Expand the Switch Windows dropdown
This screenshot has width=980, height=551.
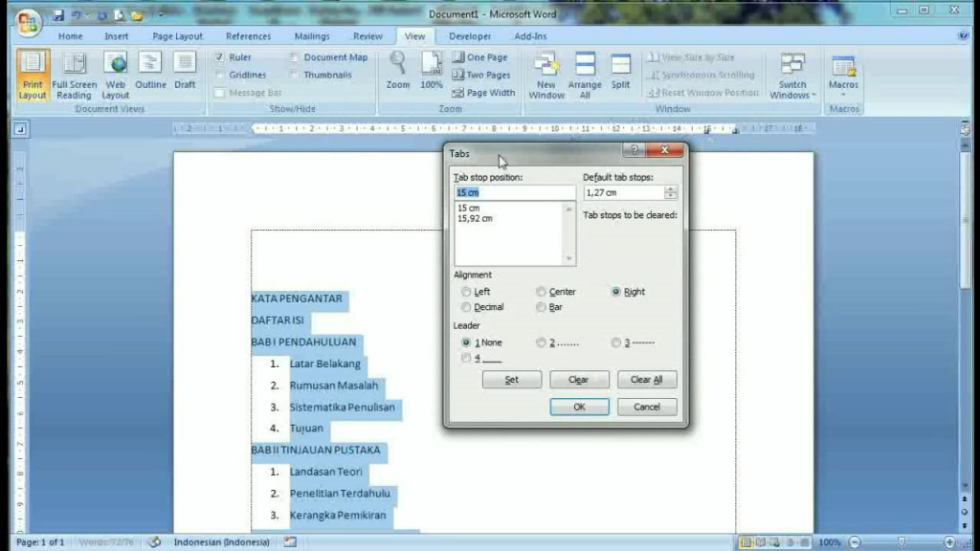[x=792, y=76]
